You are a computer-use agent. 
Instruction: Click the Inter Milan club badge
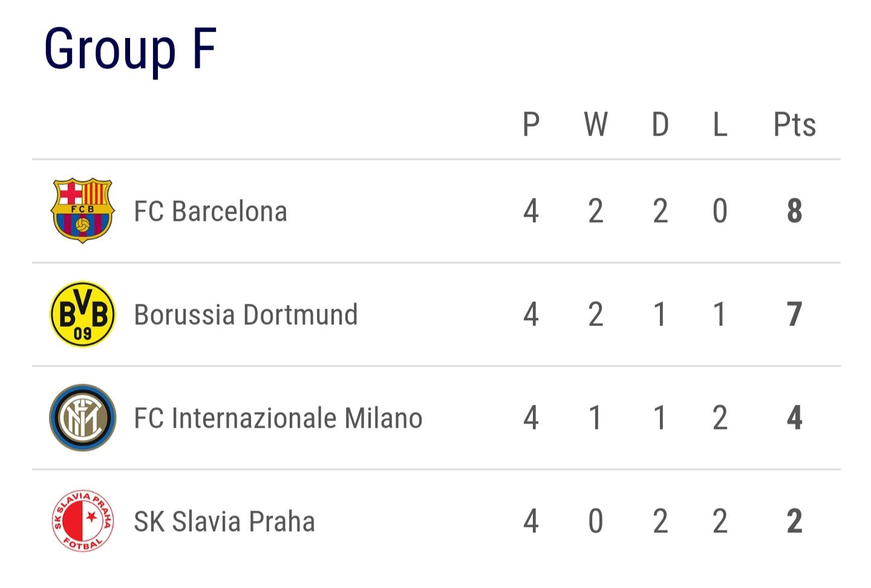(82, 417)
